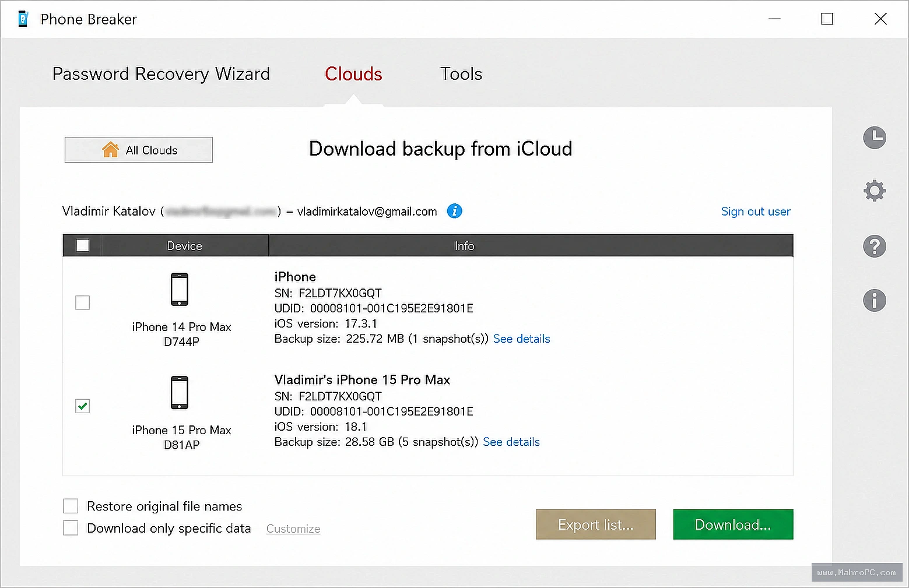Click the Device column header

(x=185, y=245)
